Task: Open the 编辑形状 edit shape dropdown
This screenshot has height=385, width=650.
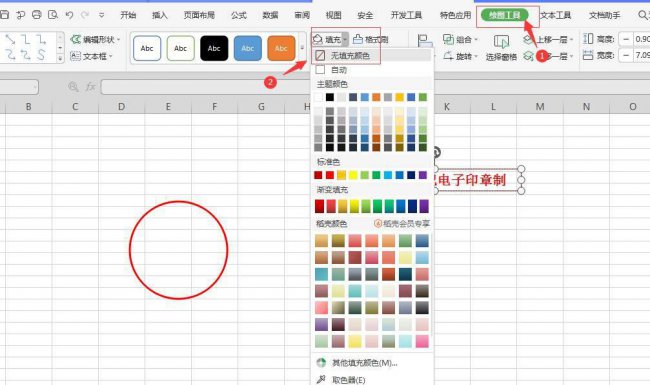Action: 95,39
